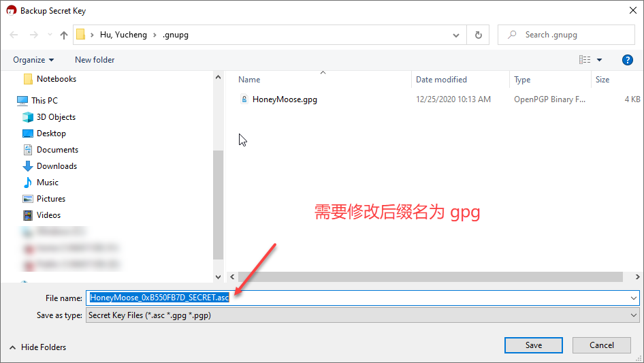Click the HoneyMoose.gpg file icon

(244, 99)
